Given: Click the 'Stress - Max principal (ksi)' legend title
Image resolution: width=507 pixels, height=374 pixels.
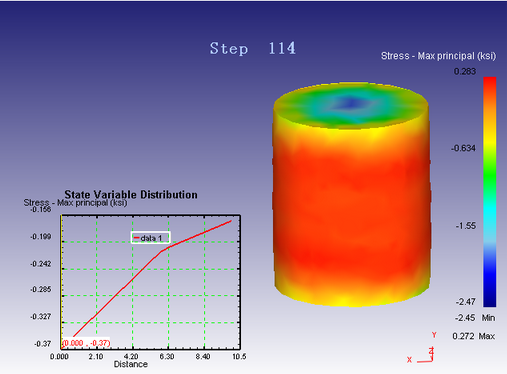Looking at the screenshot, I should [x=438, y=56].
